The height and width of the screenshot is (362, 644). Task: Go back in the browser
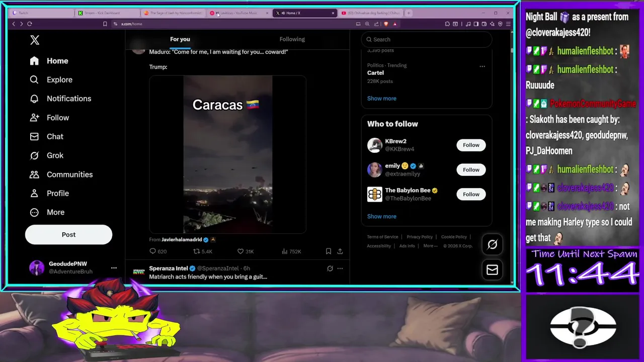tap(14, 24)
